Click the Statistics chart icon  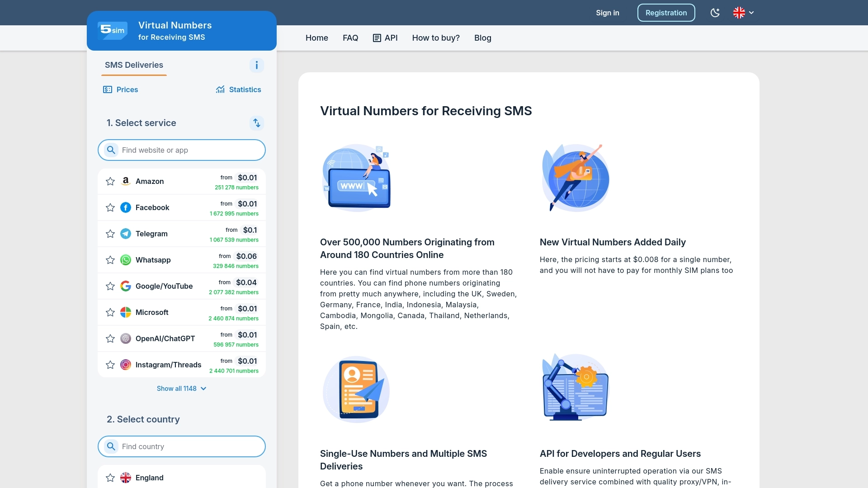[x=220, y=89]
